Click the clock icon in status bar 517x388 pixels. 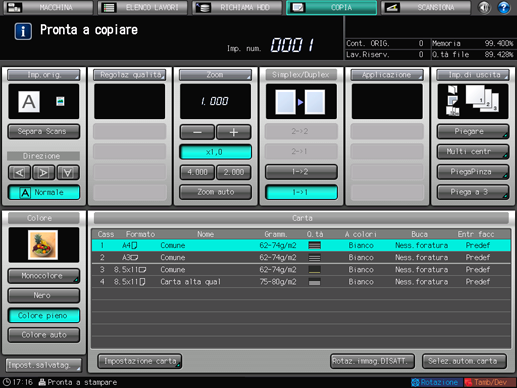coord(7,382)
